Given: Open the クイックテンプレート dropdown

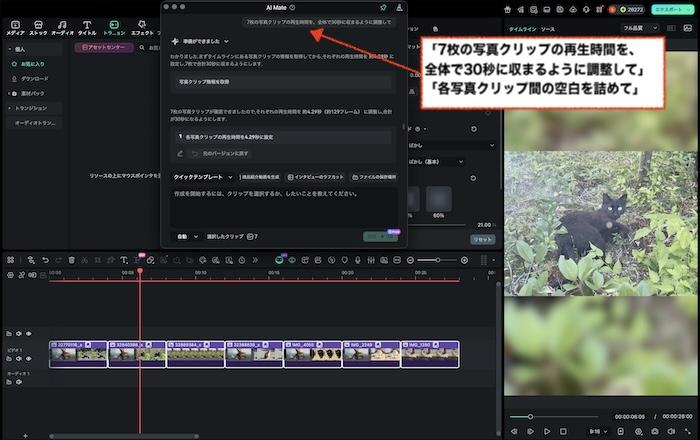Looking at the screenshot, I should (203, 177).
